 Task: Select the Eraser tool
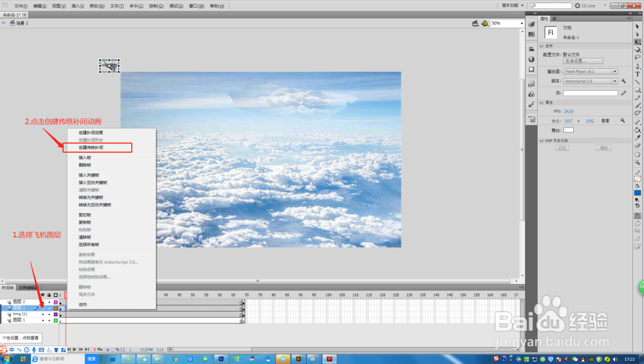point(638,146)
